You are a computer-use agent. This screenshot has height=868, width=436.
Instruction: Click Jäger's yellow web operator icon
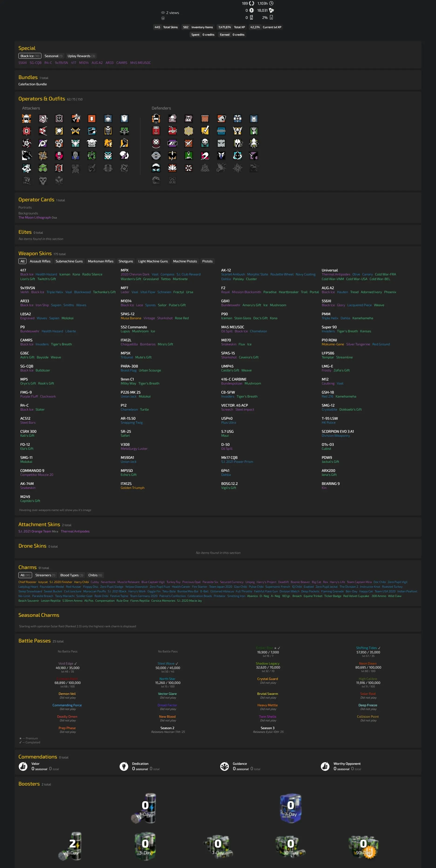pos(189,131)
